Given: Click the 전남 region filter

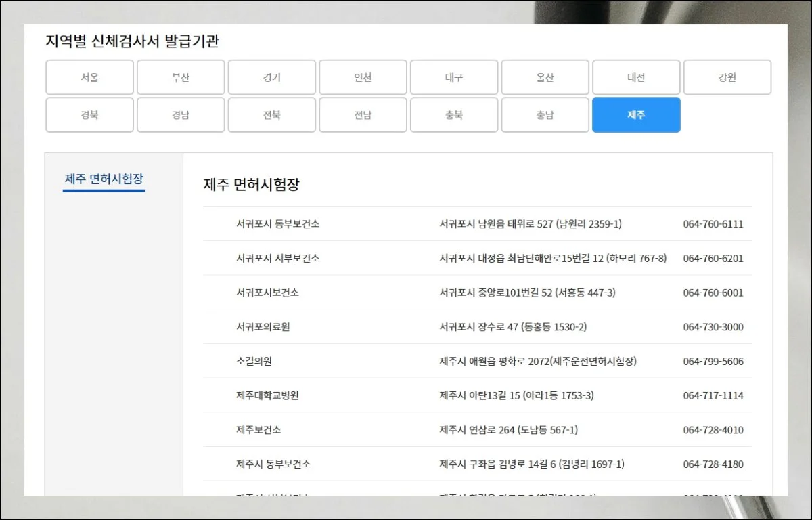Looking at the screenshot, I should tap(363, 114).
